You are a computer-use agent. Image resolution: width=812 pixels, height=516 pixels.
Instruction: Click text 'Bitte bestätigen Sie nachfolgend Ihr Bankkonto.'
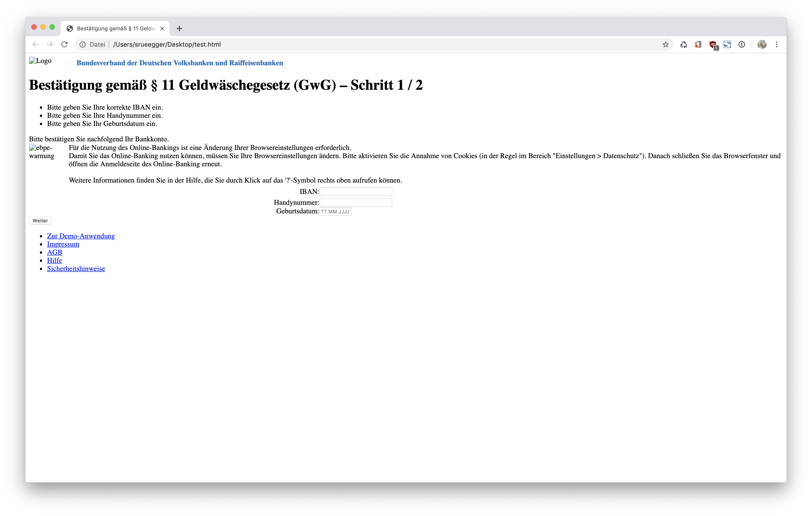point(99,139)
